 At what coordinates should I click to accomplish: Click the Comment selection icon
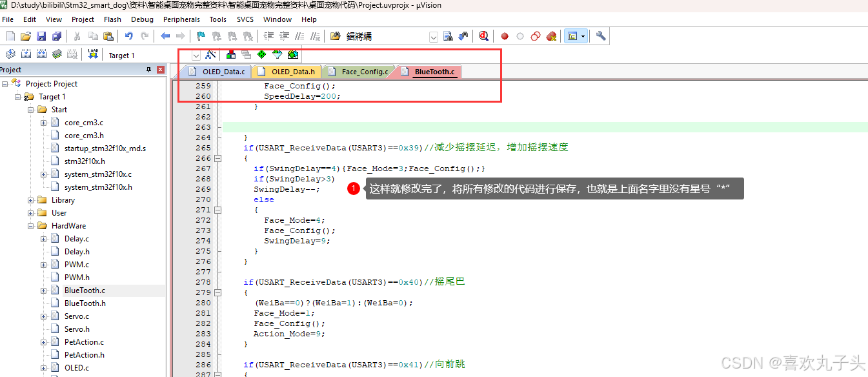299,36
